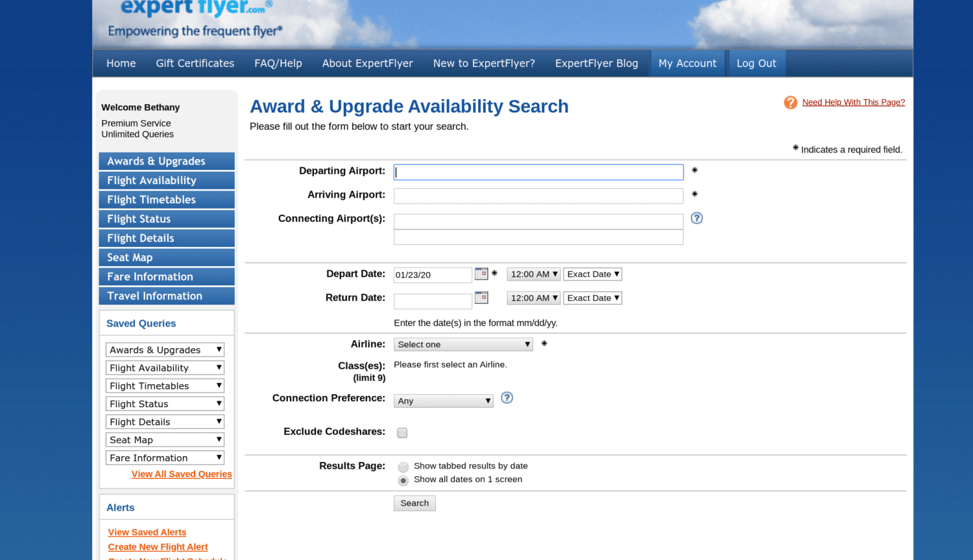This screenshot has width=973, height=560.
Task: Expand Flight Status saved queries dropdown
Action: [x=165, y=404]
